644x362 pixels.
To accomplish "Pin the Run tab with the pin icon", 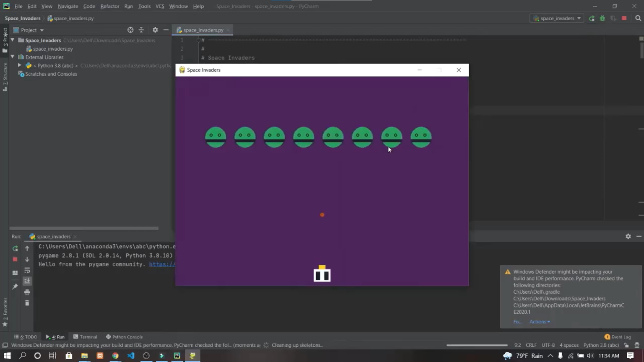I will click(15, 287).
